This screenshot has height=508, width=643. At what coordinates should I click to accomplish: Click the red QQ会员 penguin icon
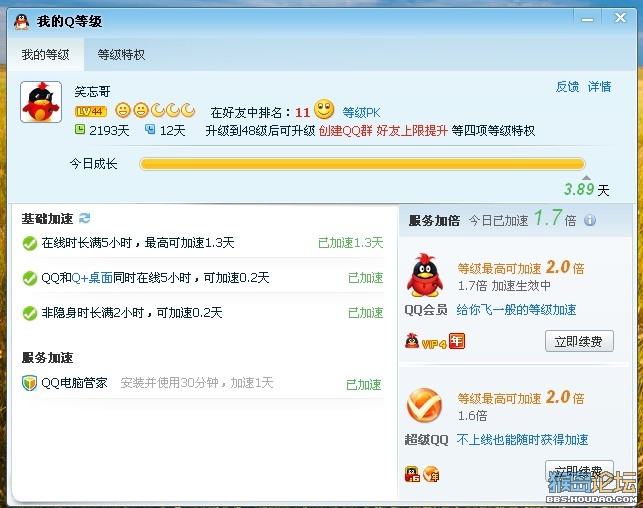click(x=424, y=275)
